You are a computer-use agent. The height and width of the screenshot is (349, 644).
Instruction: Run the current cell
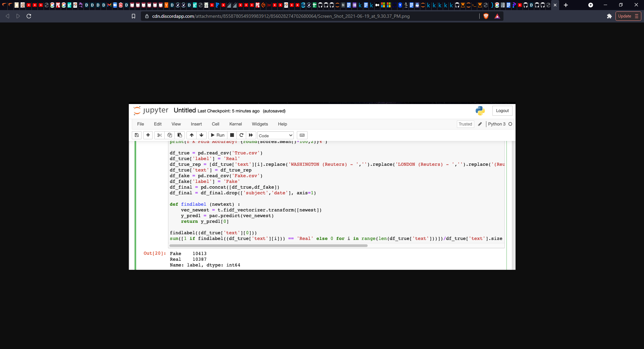(x=218, y=135)
